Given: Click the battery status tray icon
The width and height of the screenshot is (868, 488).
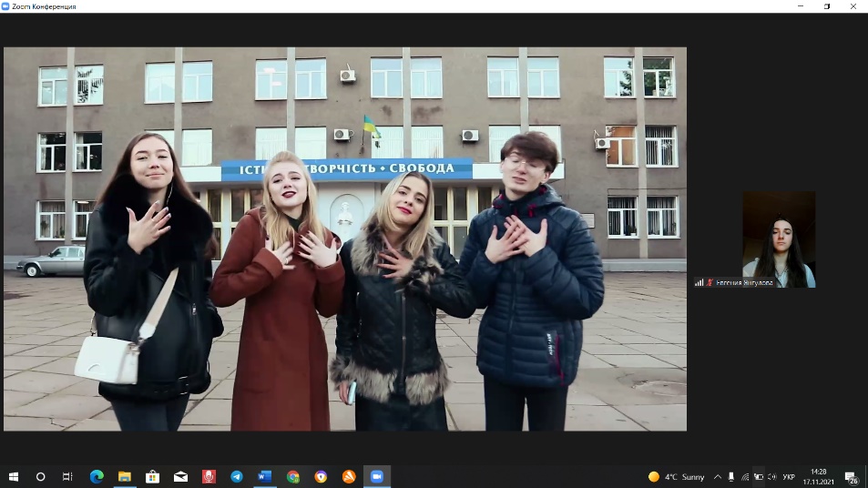Looking at the screenshot, I should click(x=759, y=476).
